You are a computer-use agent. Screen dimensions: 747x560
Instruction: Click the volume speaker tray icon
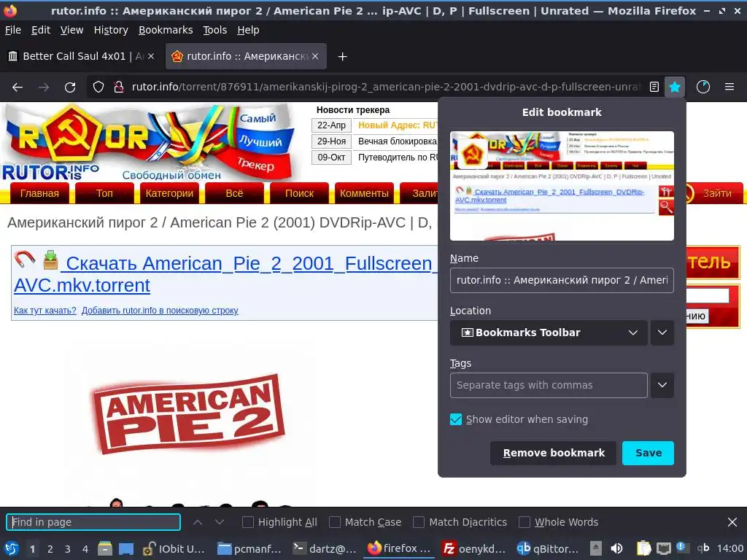(x=616, y=549)
